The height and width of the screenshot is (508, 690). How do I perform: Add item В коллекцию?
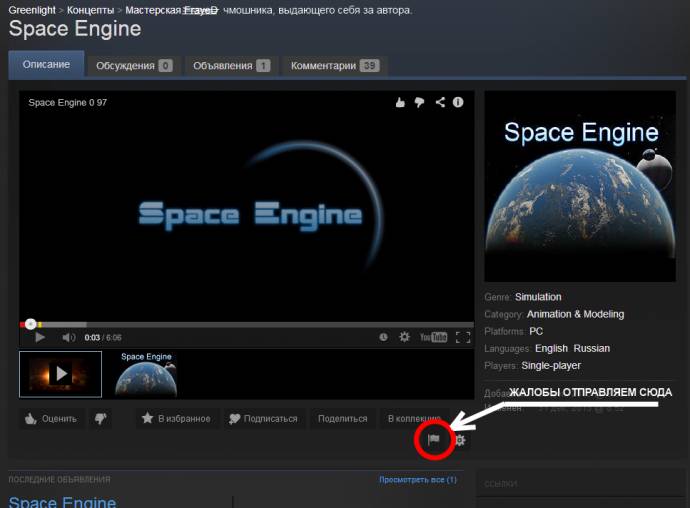coord(414,418)
